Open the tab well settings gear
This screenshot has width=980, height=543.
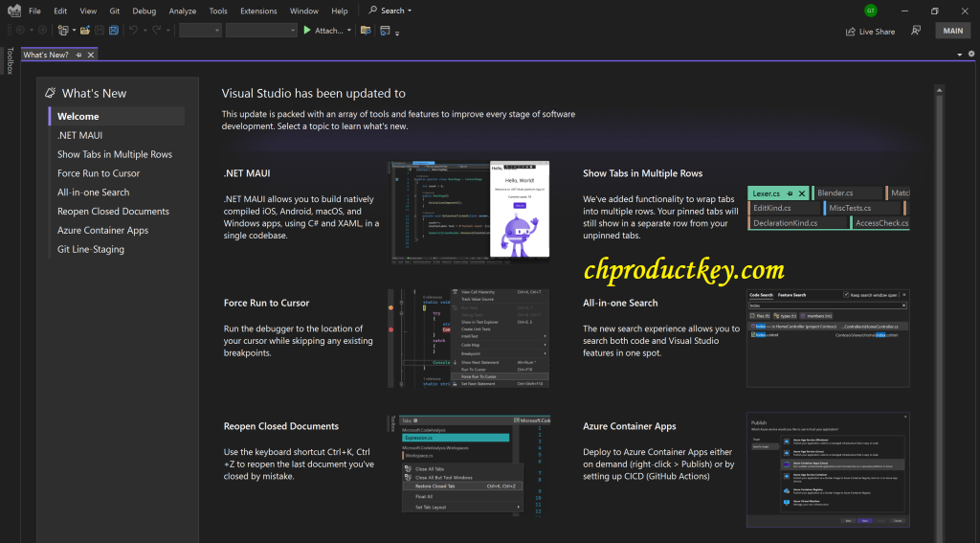[971, 55]
